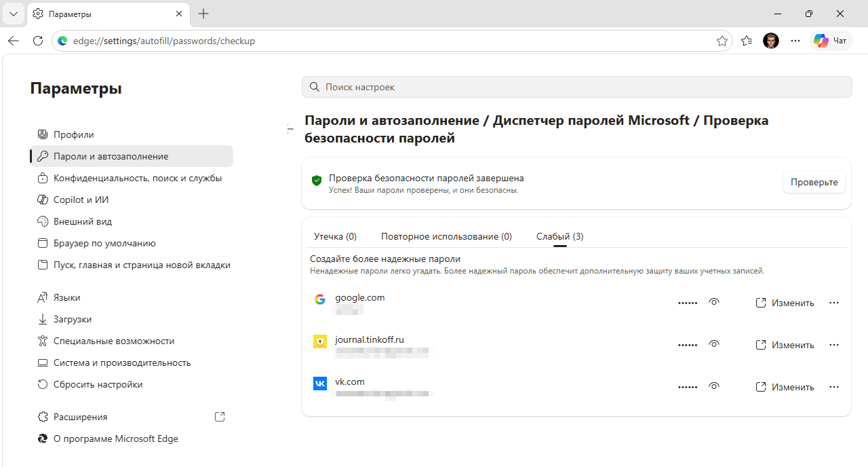The height and width of the screenshot is (467, 868).
Task: Minimize the browser window
Action: (x=777, y=14)
